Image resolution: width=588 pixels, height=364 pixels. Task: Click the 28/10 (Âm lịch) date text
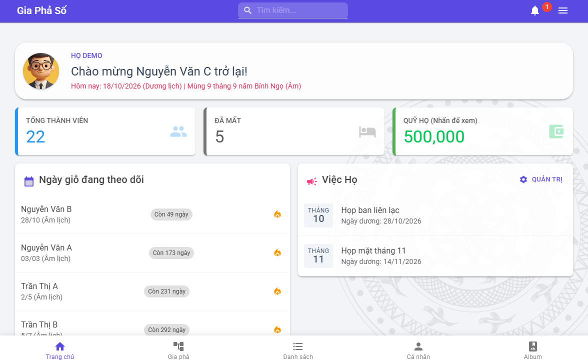(x=46, y=220)
